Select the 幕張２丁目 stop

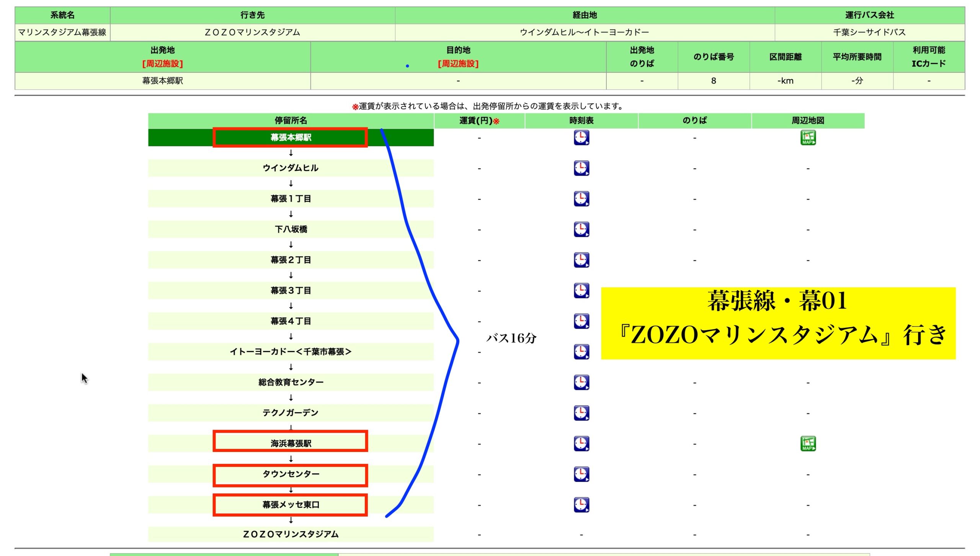(x=291, y=260)
